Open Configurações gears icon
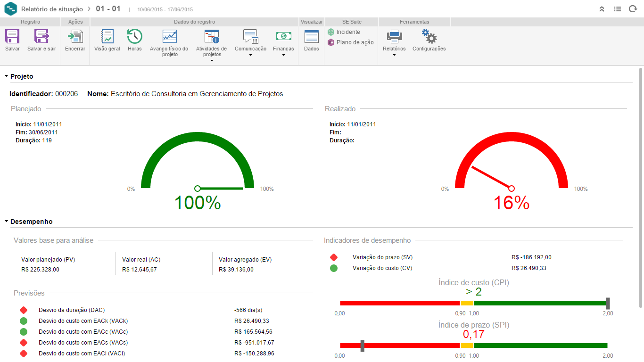Image resolution: width=644 pixels, height=362 pixels. pyautogui.click(x=429, y=37)
